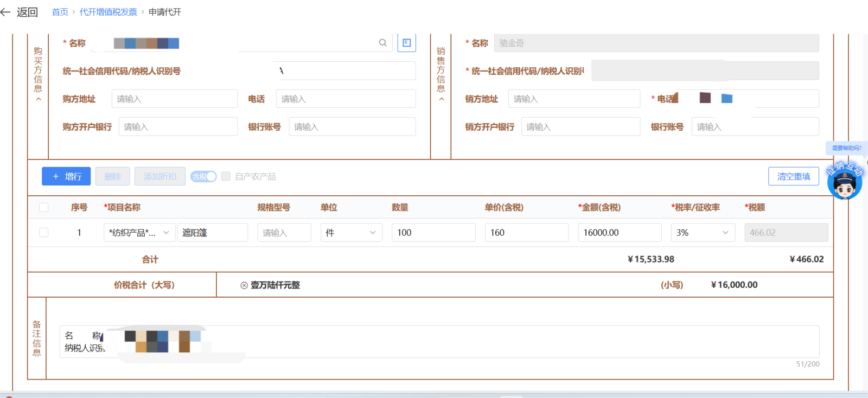Image resolution: width=868 pixels, height=398 pixels.
Task: Click the 申请代开 breadcrumb text
Action: (x=165, y=12)
